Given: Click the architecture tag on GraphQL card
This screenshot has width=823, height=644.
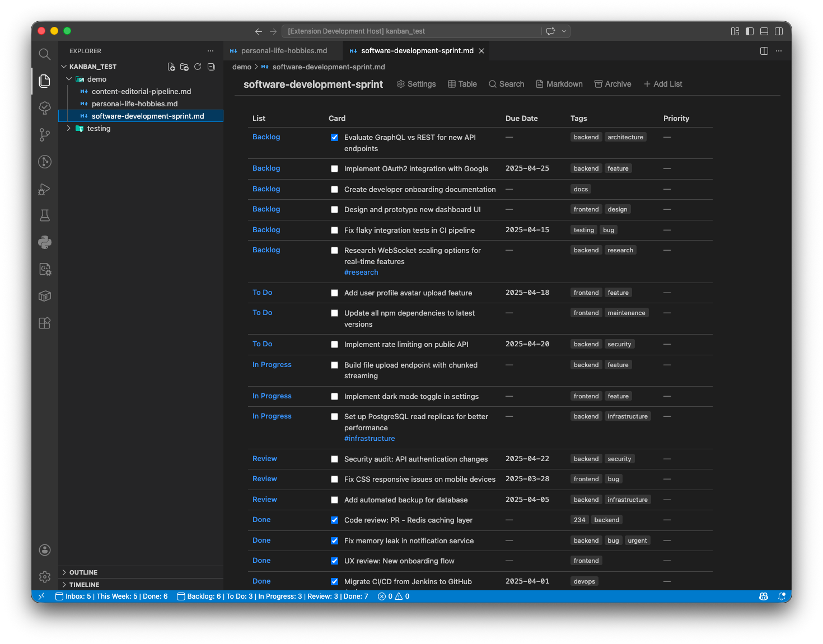Looking at the screenshot, I should click(625, 137).
